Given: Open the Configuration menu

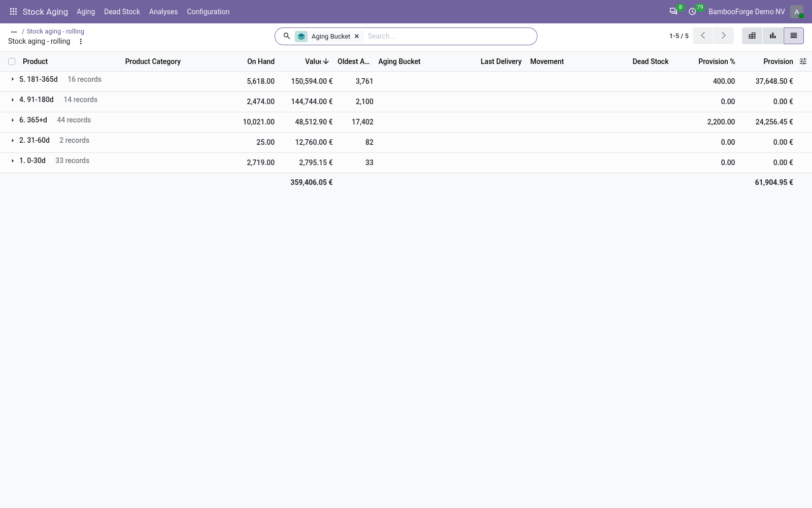Looking at the screenshot, I should click(208, 12).
